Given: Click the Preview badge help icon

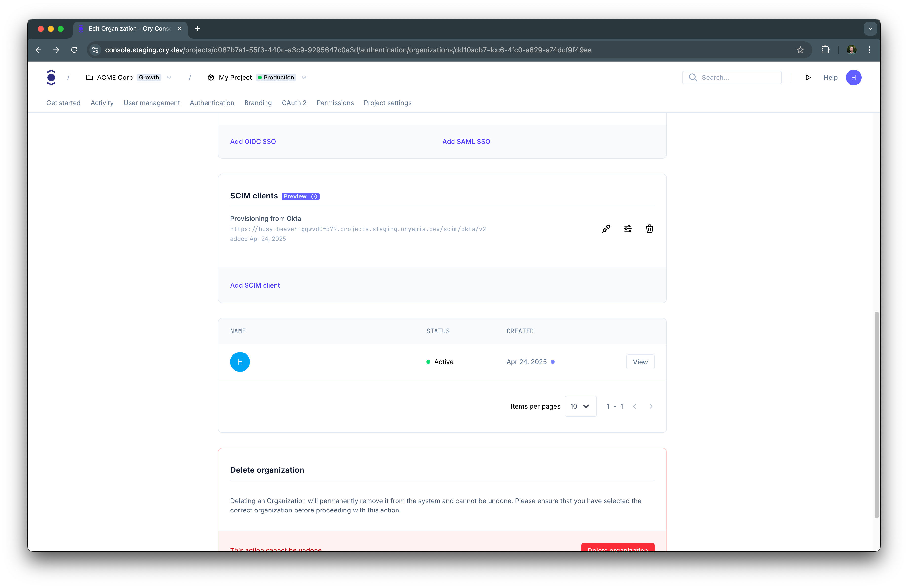Looking at the screenshot, I should [x=314, y=196].
